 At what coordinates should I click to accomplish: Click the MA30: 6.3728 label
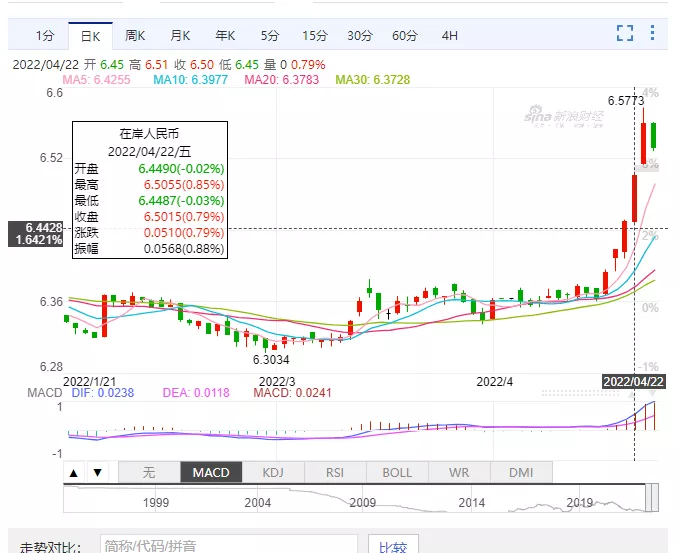click(372, 80)
